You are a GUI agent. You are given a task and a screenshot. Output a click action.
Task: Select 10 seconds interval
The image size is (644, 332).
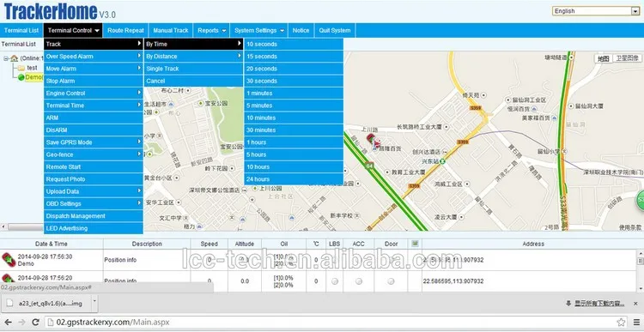(x=294, y=44)
